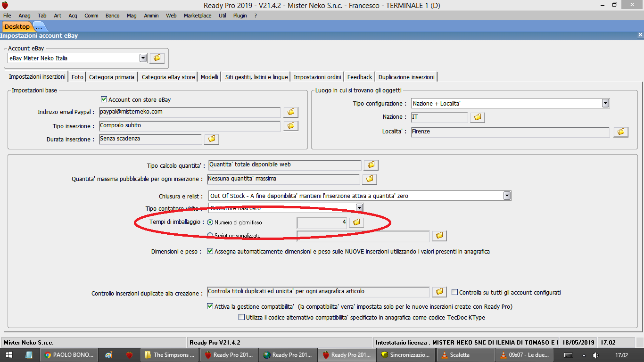
Task: Toggle automatic dimensions and weight assignment checkbox
Action: [210, 252]
